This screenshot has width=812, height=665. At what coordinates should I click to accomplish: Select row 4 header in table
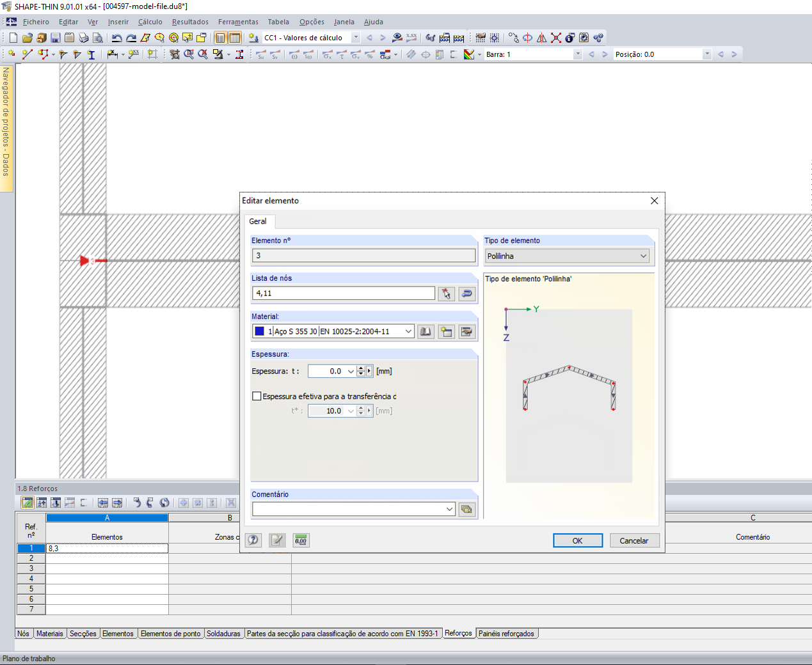tap(31, 579)
